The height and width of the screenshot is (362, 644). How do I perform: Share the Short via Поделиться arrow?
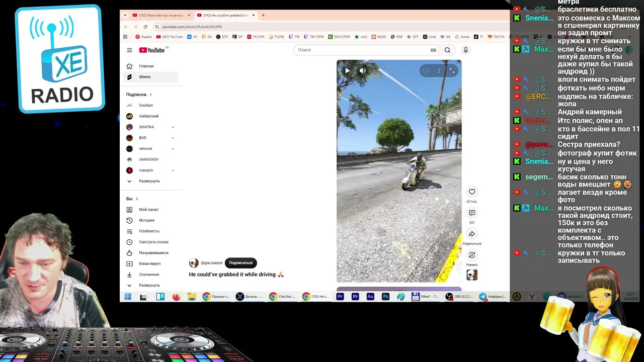click(472, 234)
